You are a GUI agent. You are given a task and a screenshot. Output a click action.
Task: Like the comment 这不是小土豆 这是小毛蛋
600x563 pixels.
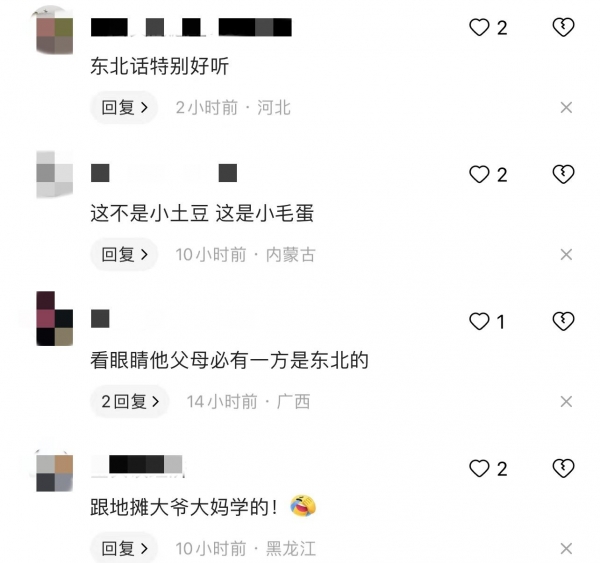coord(479,175)
